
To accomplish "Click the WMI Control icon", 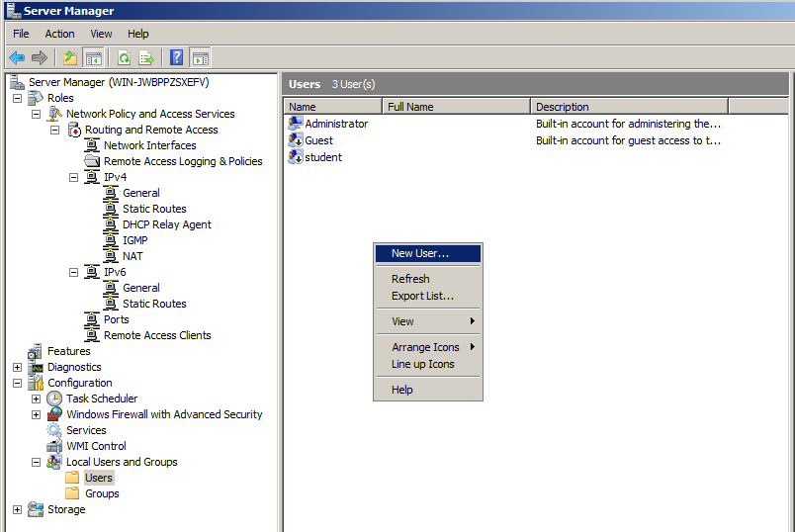I will point(54,446).
